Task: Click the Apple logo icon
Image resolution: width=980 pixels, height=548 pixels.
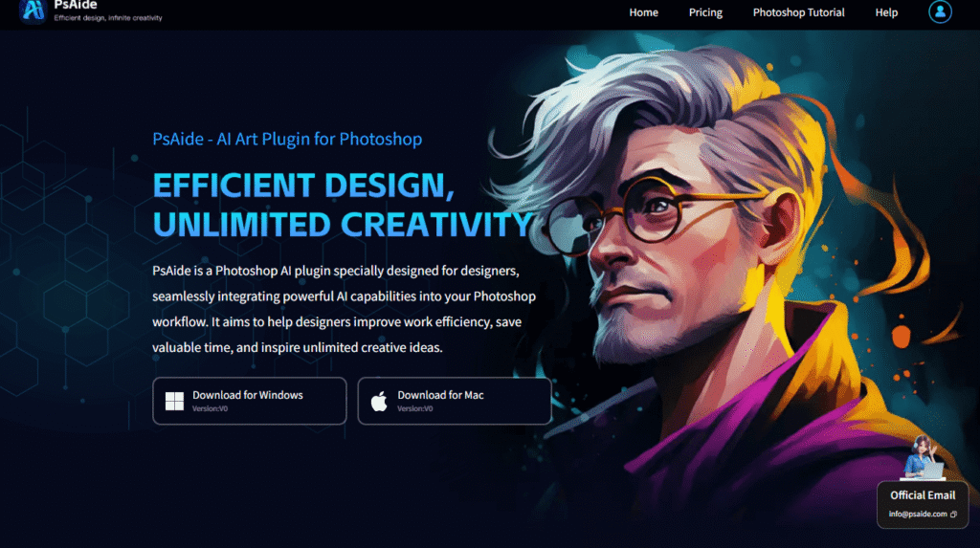Action: point(379,401)
